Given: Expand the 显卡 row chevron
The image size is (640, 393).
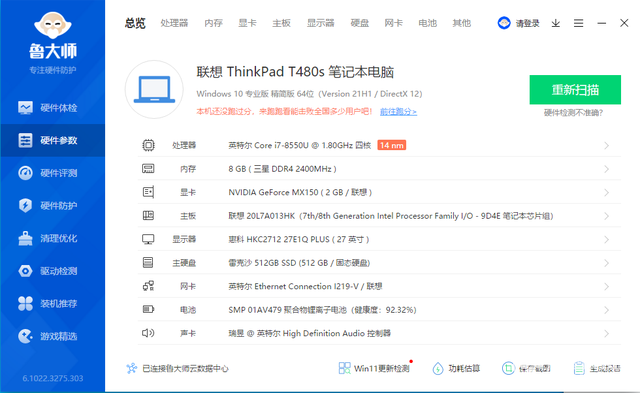Looking at the screenshot, I should (607, 193).
